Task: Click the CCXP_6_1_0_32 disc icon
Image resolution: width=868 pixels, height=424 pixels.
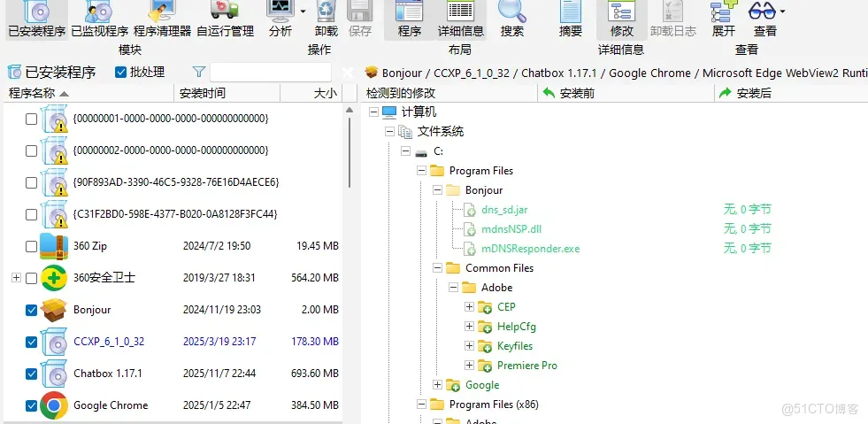Action: click(x=54, y=342)
